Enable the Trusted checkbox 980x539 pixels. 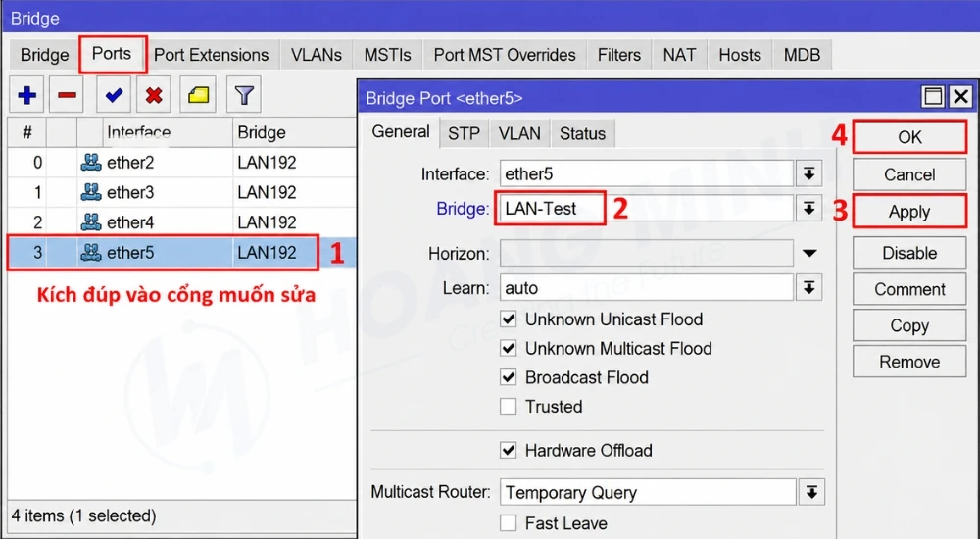(x=508, y=407)
